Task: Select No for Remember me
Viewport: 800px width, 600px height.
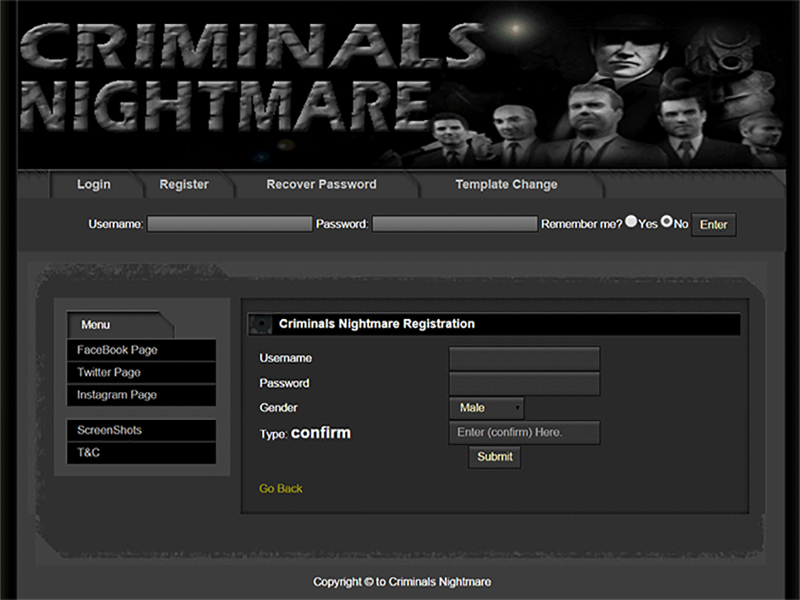Action: (666, 221)
